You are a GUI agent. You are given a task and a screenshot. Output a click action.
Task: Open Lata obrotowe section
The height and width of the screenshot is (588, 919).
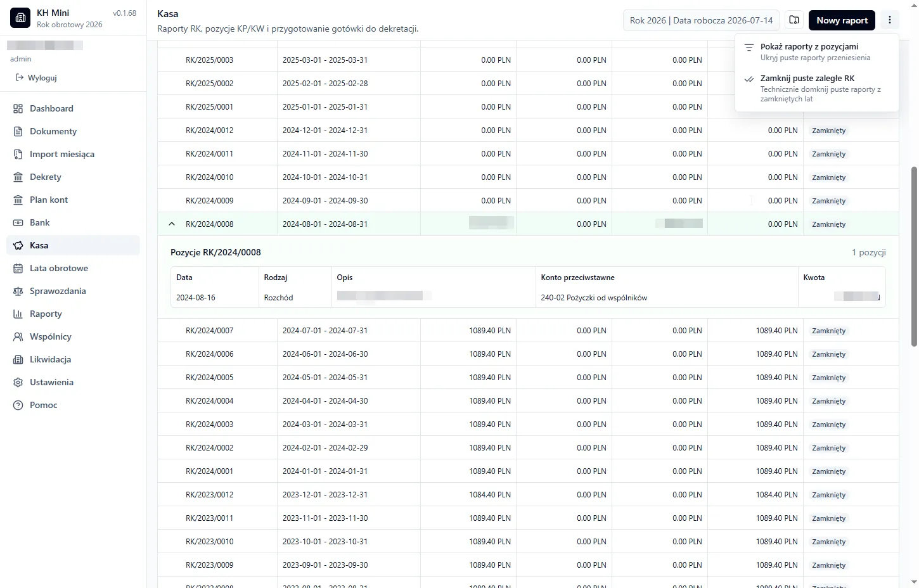pos(73,268)
